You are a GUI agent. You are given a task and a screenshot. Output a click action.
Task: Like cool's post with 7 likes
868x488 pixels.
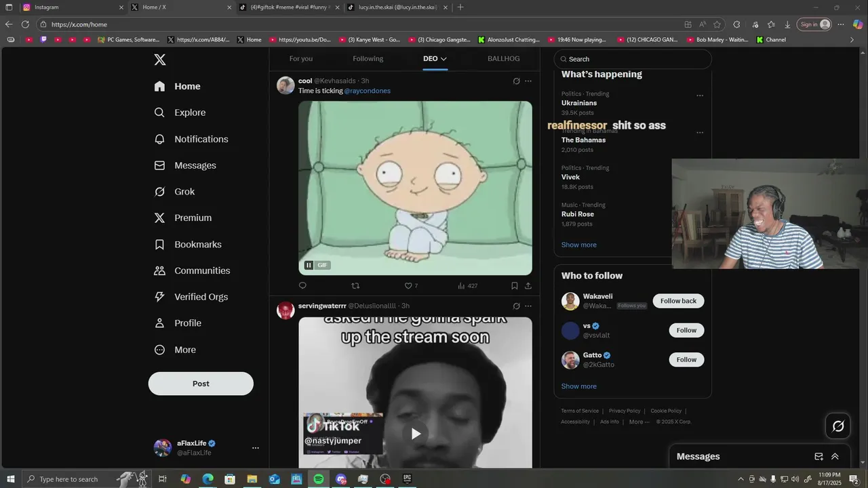(411, 285)
